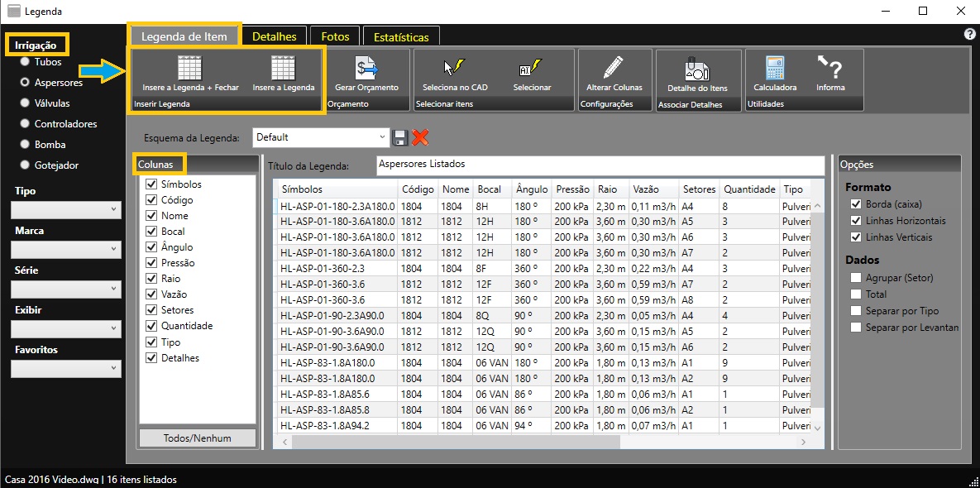980x488 pixels.
Task: Open the Alterar Colunas pencil tool
Action: [614, 68]
